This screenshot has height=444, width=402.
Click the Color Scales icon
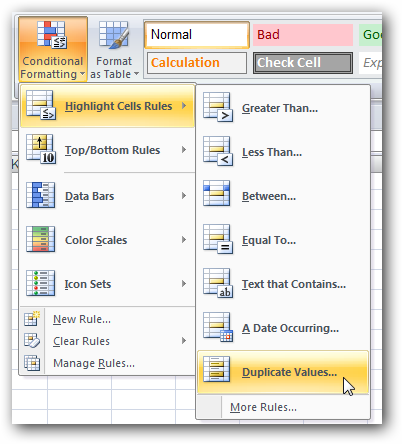pyautogui.click(x=41, y=239)
